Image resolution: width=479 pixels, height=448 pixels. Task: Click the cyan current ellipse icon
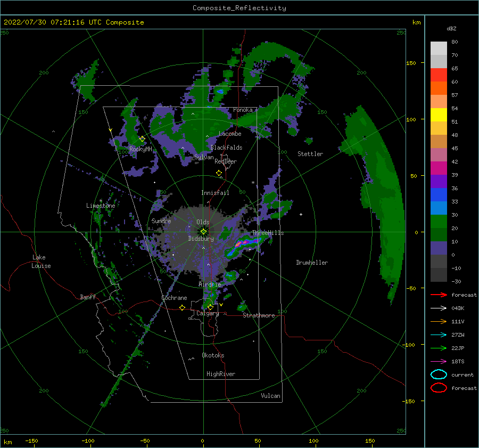point(439,374)
